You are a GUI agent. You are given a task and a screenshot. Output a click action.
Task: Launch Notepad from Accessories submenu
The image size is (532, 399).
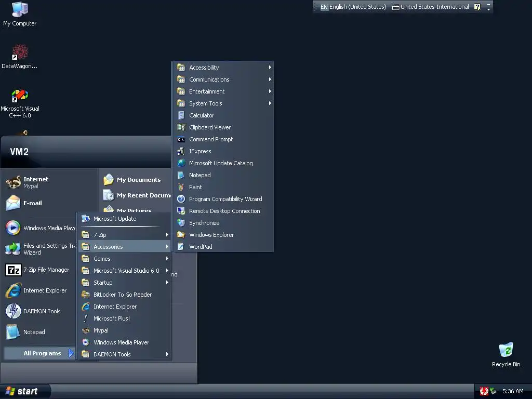[222, 175]
